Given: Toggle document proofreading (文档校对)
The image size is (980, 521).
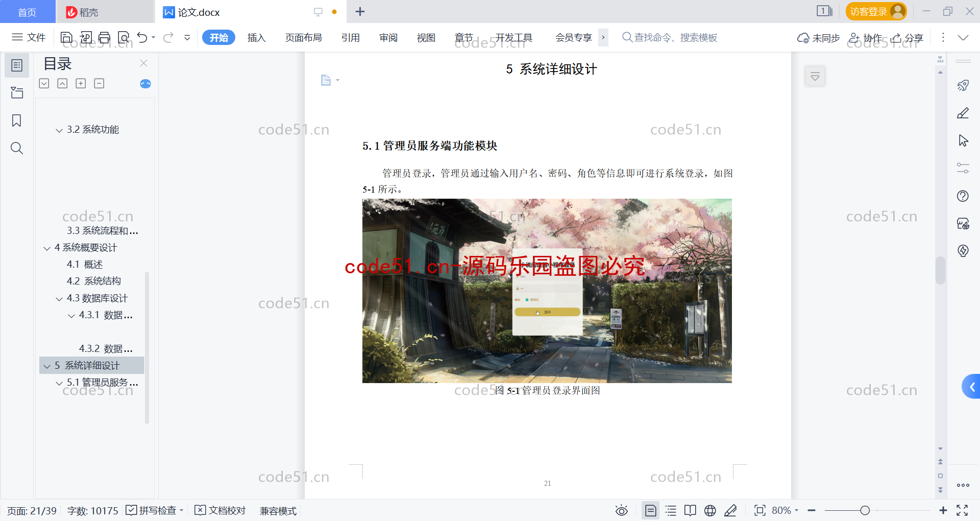Looking at the screenshot, I should (220, 510).
